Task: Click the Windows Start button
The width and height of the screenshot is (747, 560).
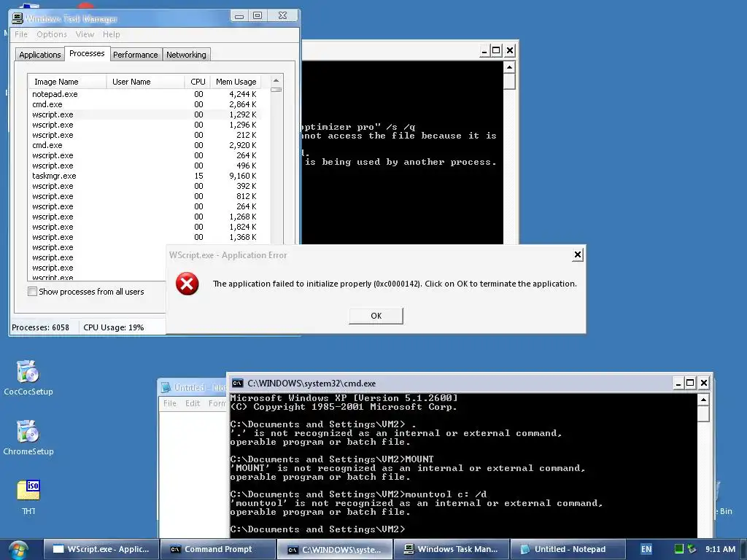Action: (18, 550)
